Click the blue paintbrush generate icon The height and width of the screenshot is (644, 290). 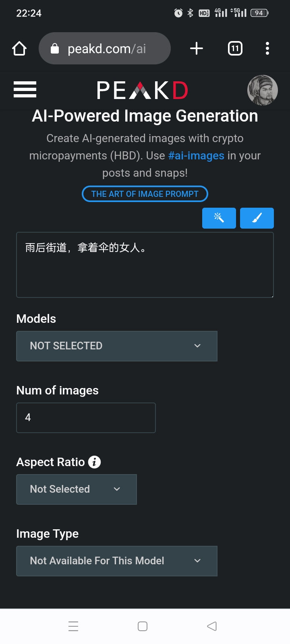(257, 218)
